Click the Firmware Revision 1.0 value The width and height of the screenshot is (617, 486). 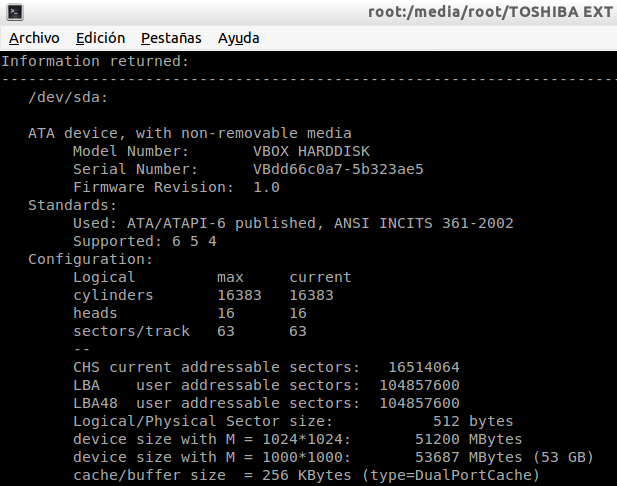pyautogui.click(x=266, y=187)
